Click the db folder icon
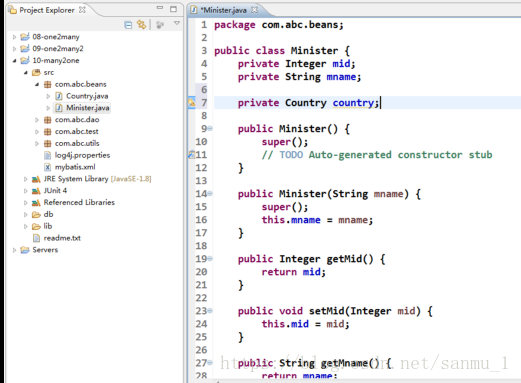This screenshot has width=521, height=383. click(x=36, y=215)
